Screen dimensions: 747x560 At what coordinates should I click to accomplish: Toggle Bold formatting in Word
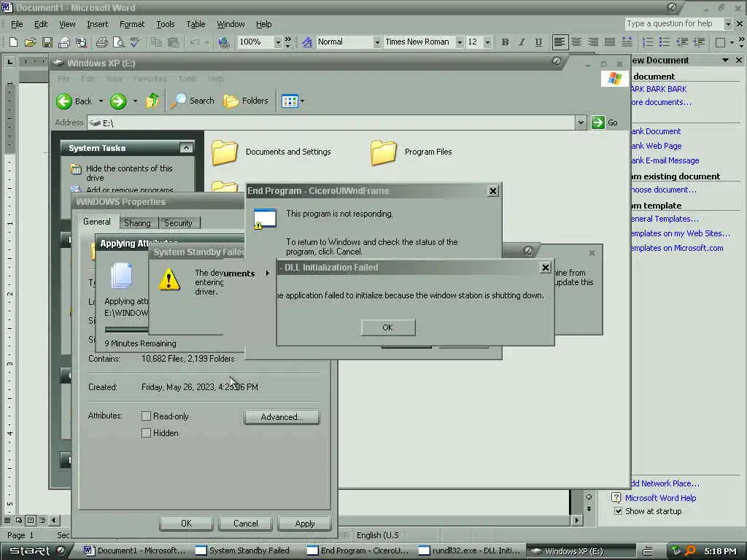(x=505, y=42)
